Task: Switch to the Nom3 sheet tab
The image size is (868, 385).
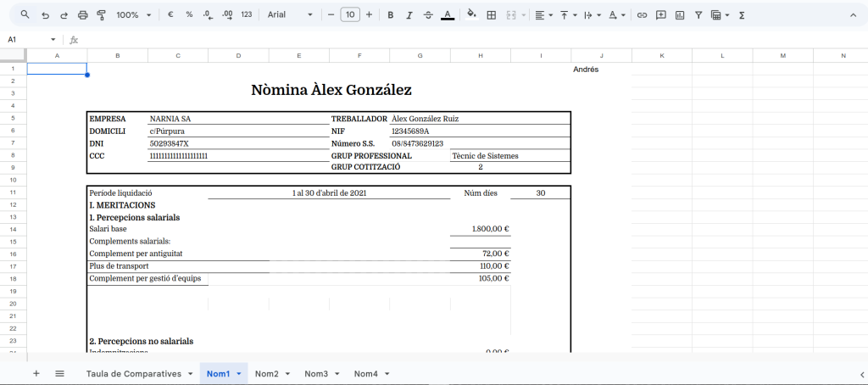Action: click(x=316, y=373)
